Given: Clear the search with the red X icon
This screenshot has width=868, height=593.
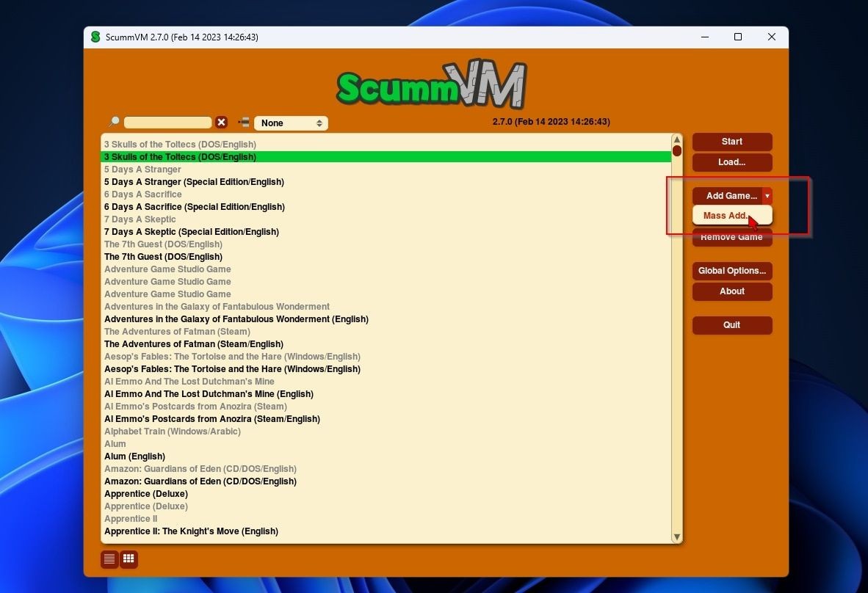Looking at the screenshot, I should tap(222, 123).
